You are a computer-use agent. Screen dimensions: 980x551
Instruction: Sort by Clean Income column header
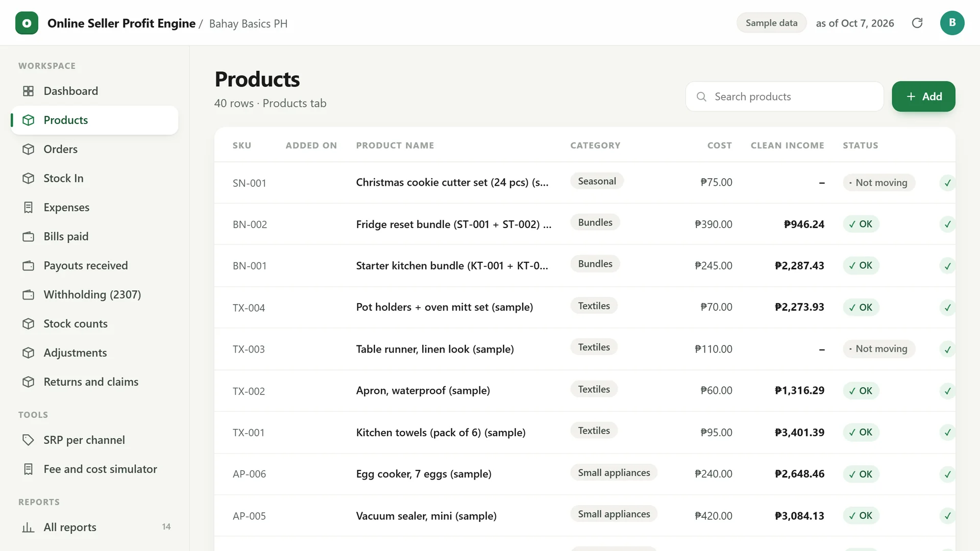click(x=787, y=145)
